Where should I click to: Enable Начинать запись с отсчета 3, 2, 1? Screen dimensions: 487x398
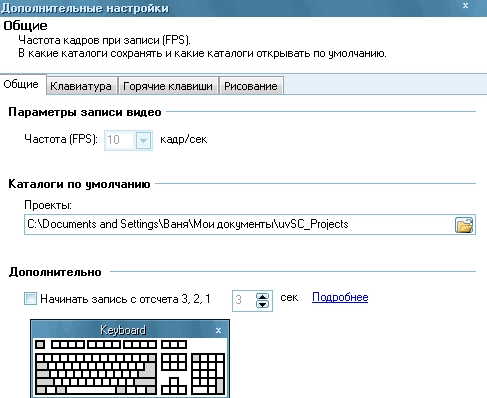30,299
